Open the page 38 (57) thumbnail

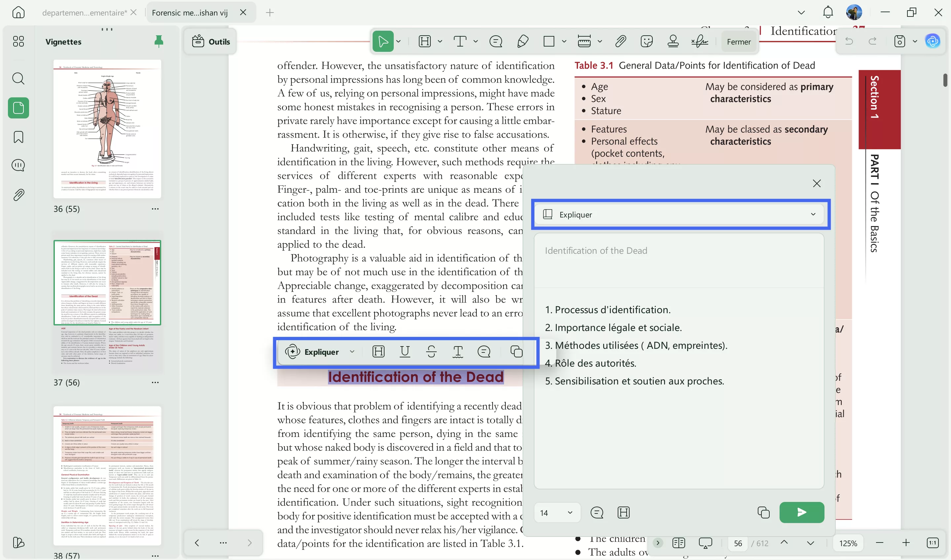(x=107, y=476)
